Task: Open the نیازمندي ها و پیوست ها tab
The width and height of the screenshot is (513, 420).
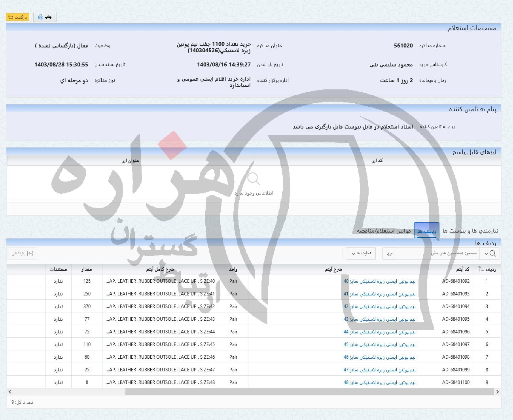Action: click(x=470, y=231)
